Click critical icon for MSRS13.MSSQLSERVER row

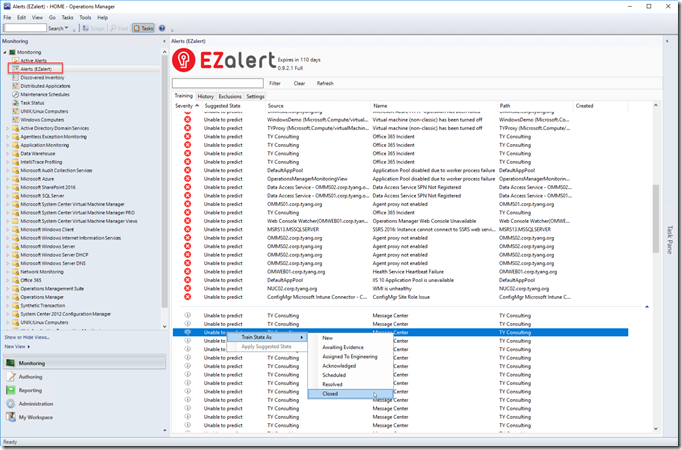tap(187, 229)
